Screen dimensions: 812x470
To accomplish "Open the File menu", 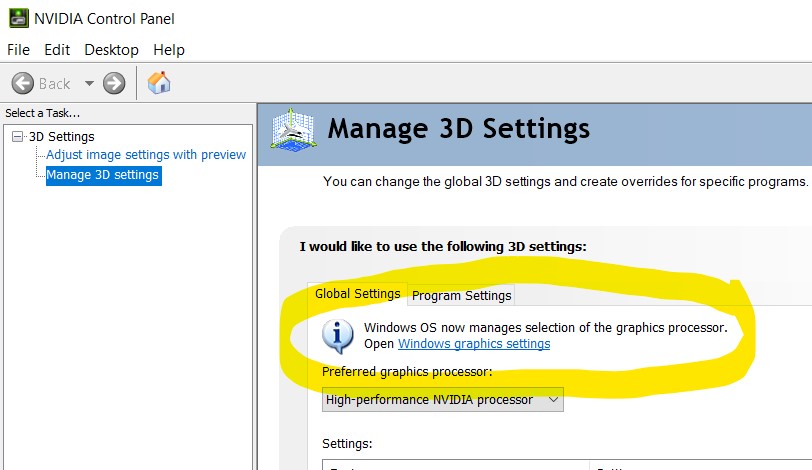I will click(x=18, y=50).
